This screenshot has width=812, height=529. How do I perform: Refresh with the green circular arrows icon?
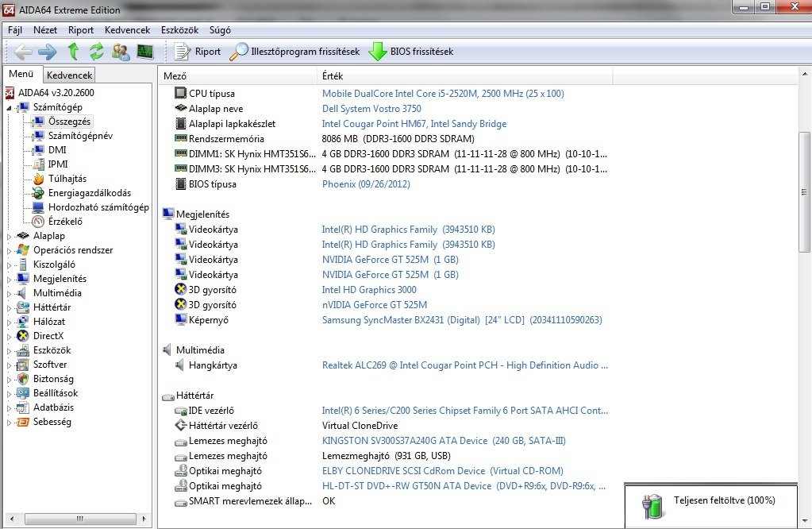point(96,52)
